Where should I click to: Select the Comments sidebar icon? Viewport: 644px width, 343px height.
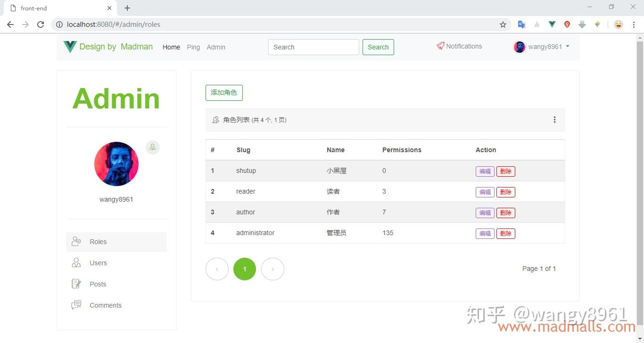coord(76,305)
